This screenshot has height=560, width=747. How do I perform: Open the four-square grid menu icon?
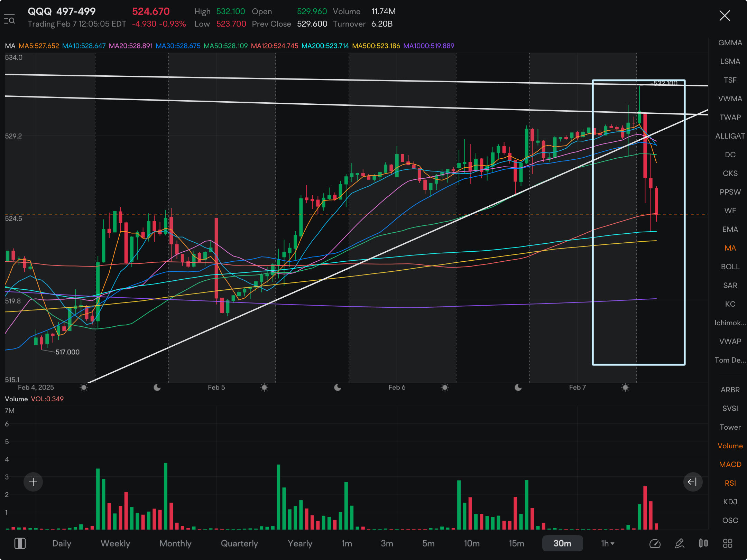pos(727,543)
